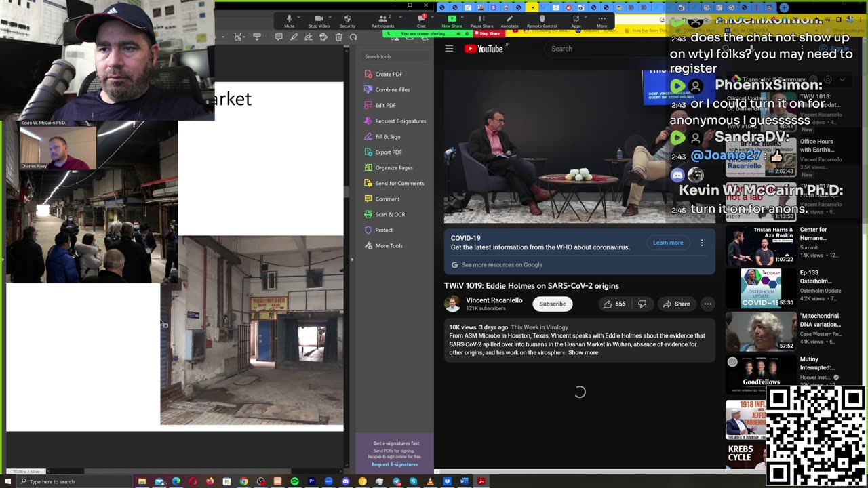Open Zoom Security options
868x488 pixels.
[x=347, y=21]
